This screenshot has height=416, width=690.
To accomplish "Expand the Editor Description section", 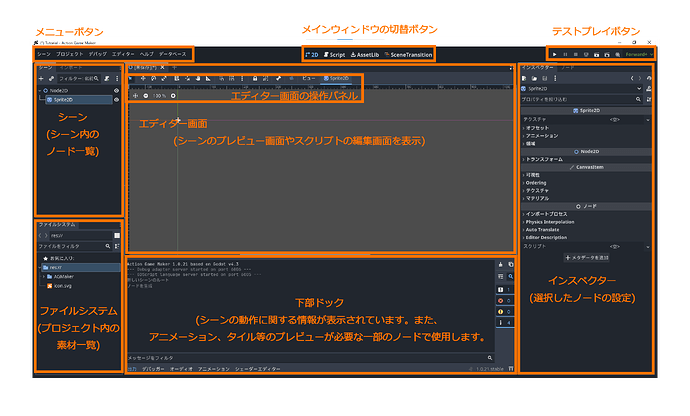I will tap(545, 237).
